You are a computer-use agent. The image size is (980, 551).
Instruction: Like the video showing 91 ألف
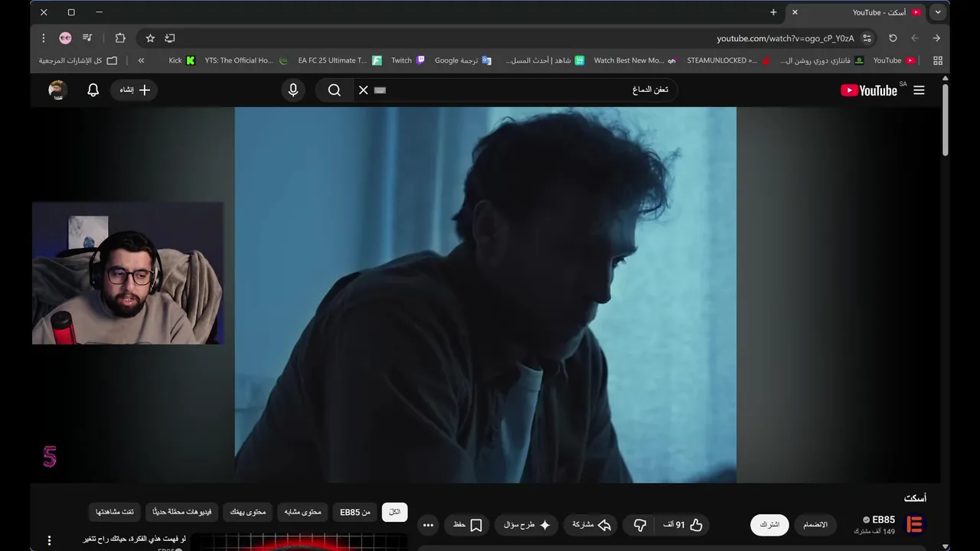[x=684, y=525]
